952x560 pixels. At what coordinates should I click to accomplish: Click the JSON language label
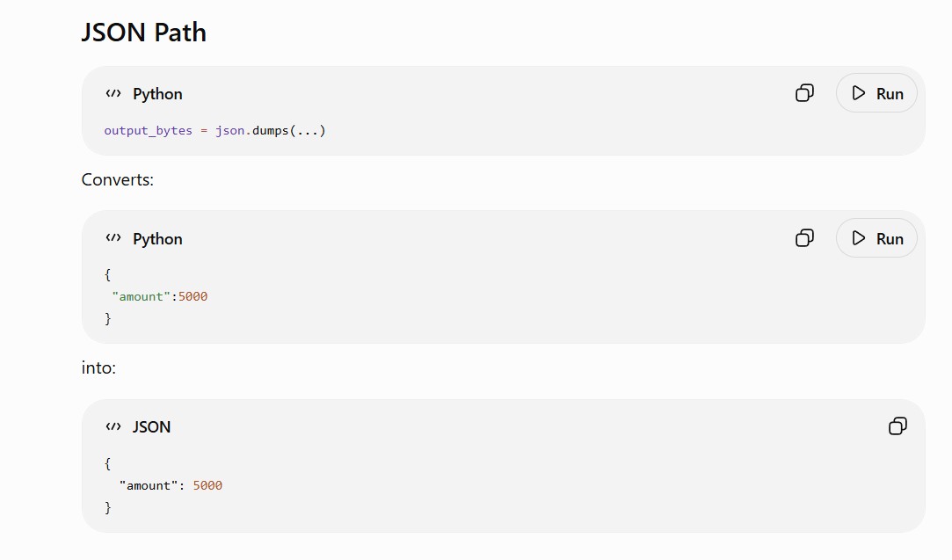pyautogui.click(x=151, y=427)
